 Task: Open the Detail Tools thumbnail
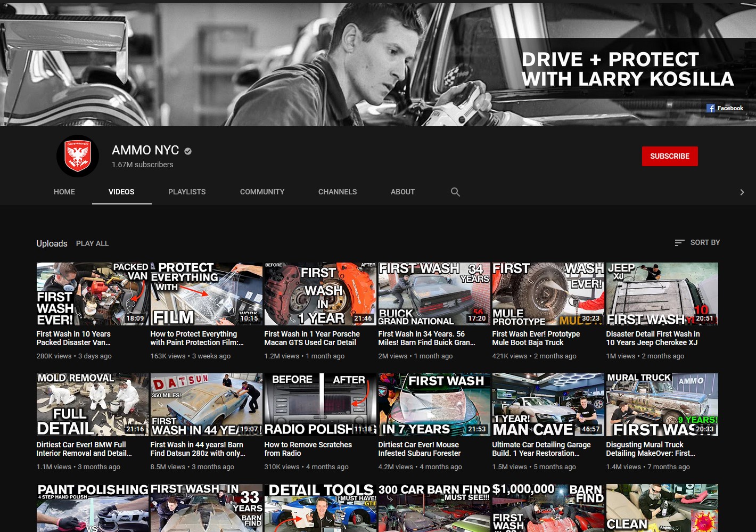point(321,508)
